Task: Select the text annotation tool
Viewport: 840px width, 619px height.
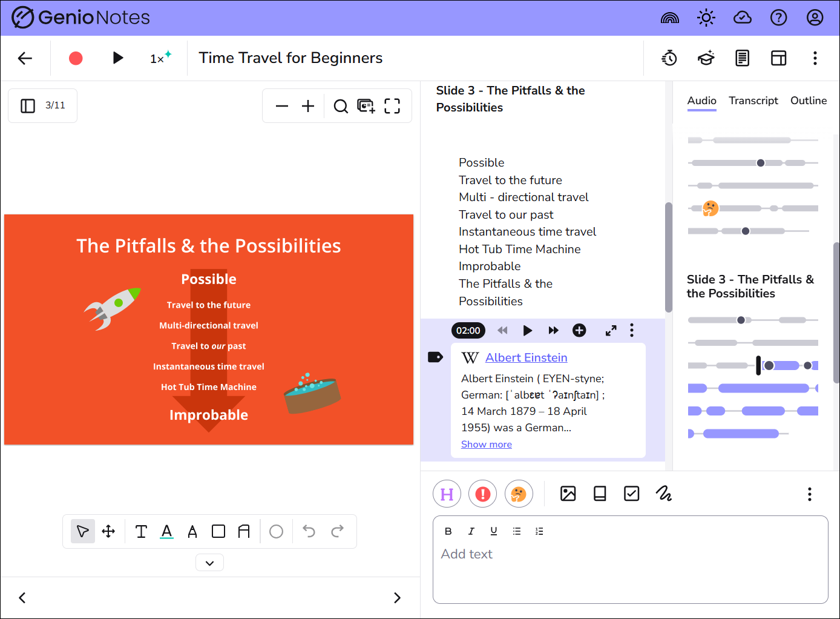Action: coord(141,532)
